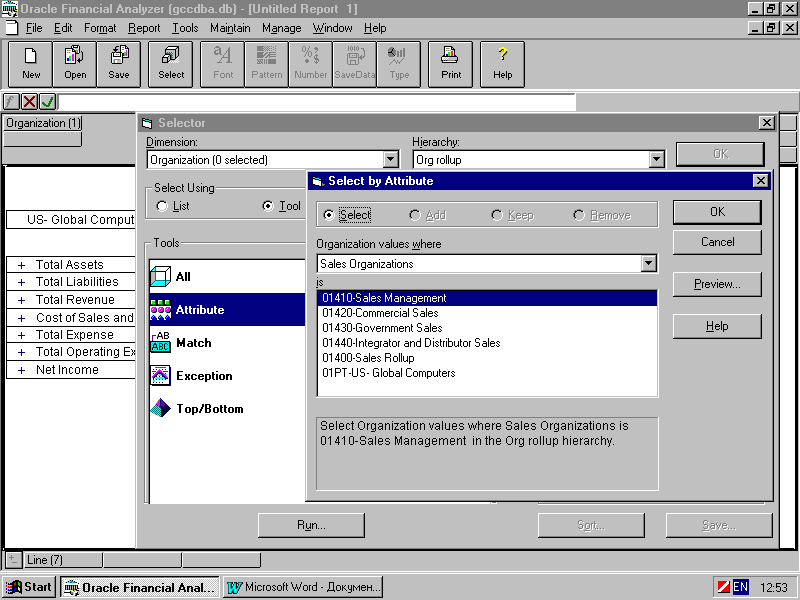
Task: Click the Start button on taskbar
Action: 30,587
